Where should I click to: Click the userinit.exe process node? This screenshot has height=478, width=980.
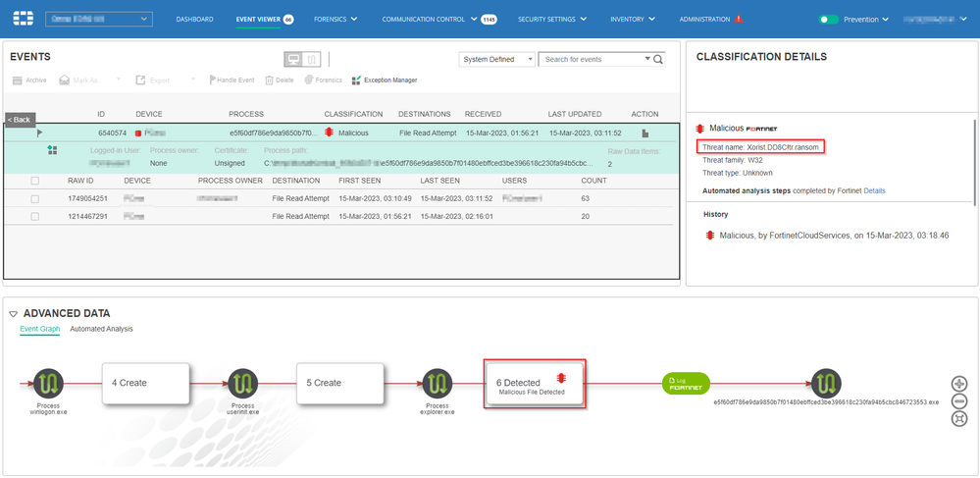pos(243,383)
